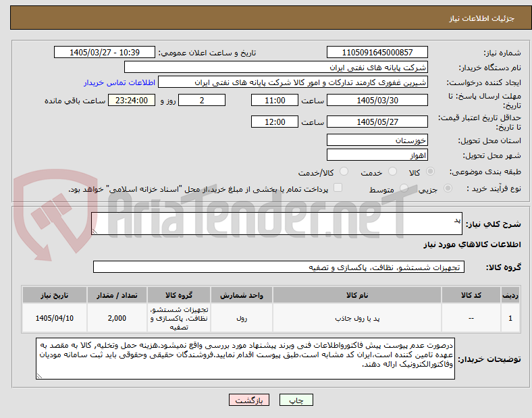The width and height of the screenshot is (532, 418).
Task: Click the price validity date 1405/05/27
Action: [377, 122]
